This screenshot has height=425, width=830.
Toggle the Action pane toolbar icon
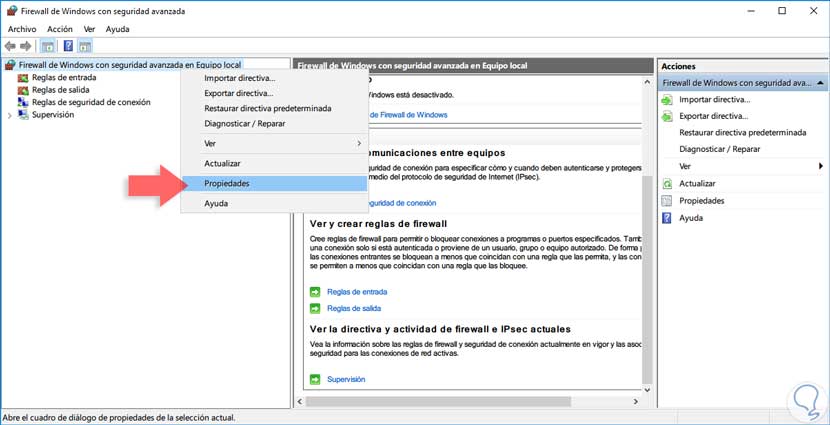click(85, 47)
